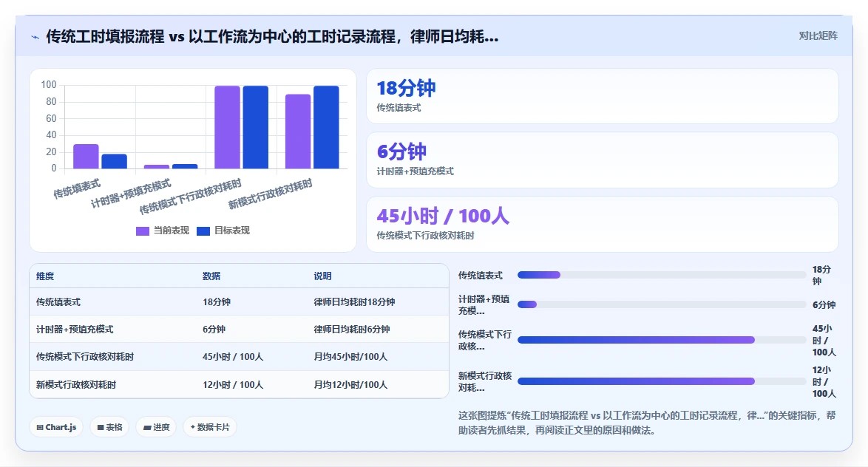Screen dimensions: 868x467
Task: Click the 维度 column header
Action: coord(45,276)
